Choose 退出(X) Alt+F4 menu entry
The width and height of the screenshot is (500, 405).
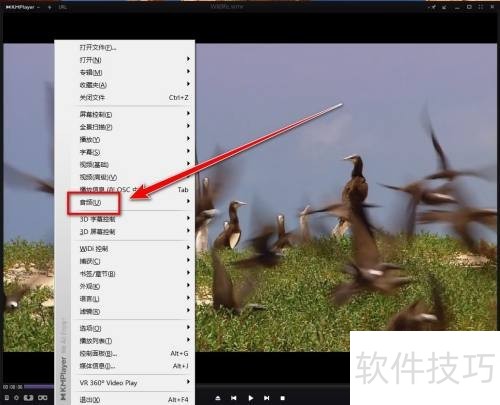(x=133, y=400)
